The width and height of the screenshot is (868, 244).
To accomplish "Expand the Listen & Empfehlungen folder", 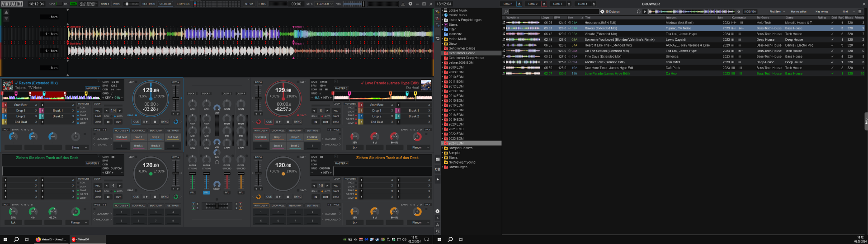I will 443,20.
